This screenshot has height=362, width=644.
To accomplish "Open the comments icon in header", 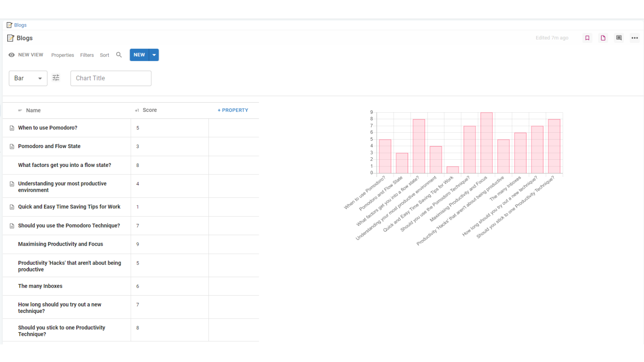I will (619, 38).
